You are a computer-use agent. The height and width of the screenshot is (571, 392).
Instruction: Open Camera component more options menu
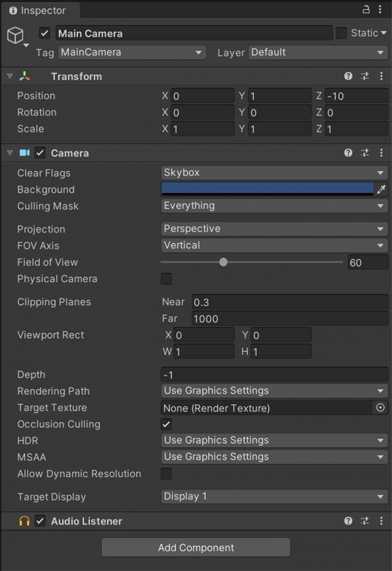(381, 153)
